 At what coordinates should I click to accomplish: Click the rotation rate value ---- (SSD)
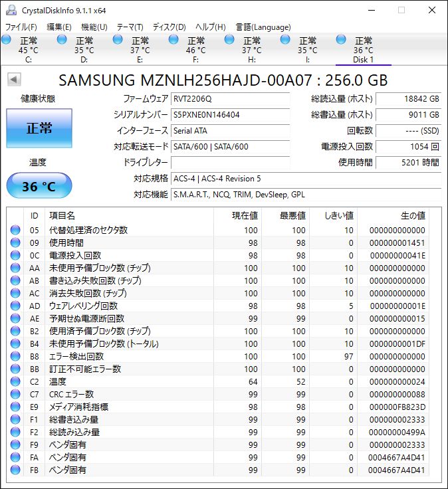pos(409,131)
